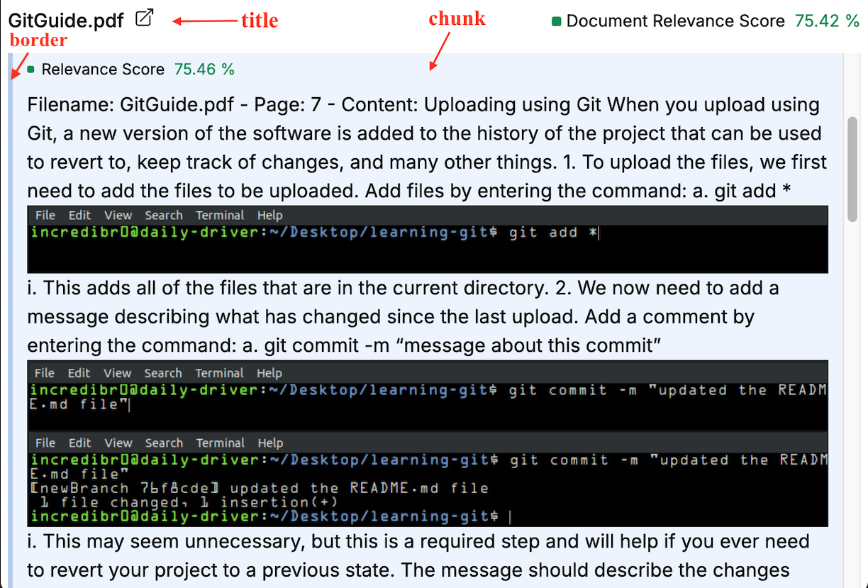Select the 75.42 % document score value
The image size is (868, 588).
826,21
